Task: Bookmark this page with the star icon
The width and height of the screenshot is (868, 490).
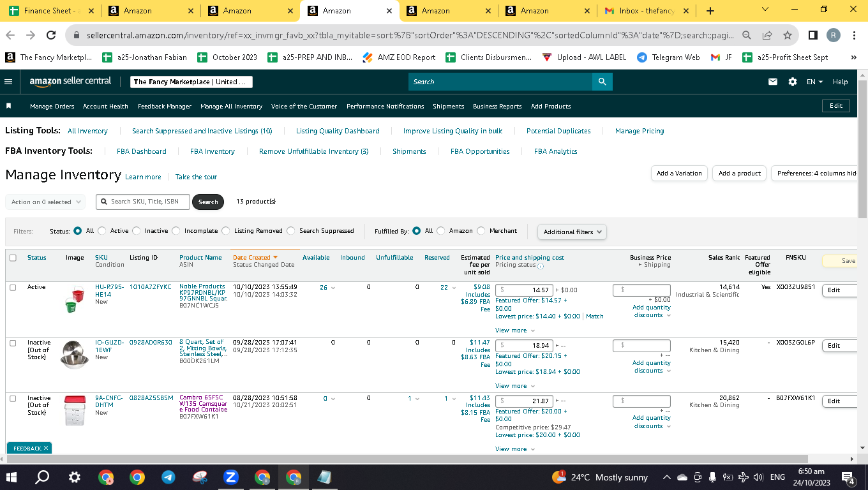Action: 788,35
